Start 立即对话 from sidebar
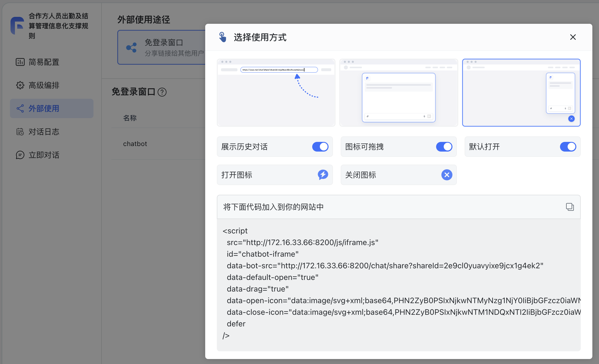This screenshot has width=599, height=364. tap(44, 155)
